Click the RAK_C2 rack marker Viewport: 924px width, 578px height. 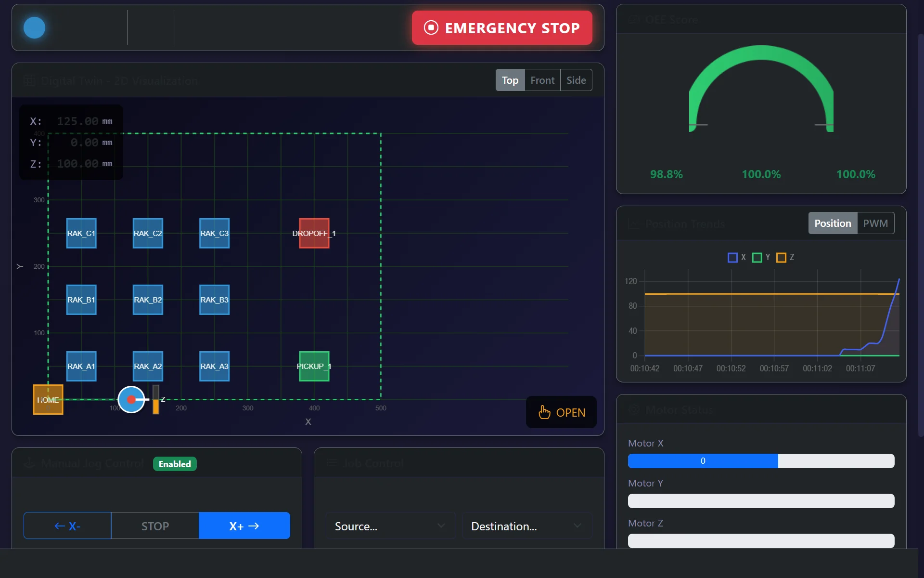(x=148, y=233)
